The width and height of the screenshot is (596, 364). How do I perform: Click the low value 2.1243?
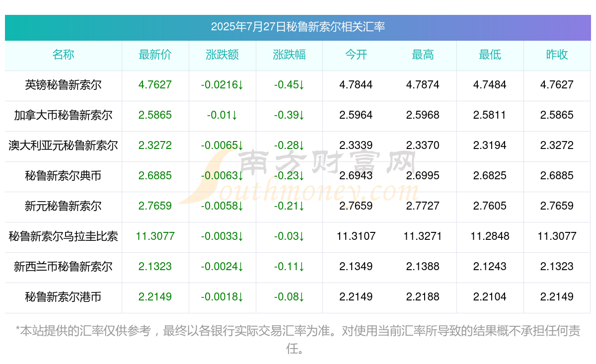point(490,267)
